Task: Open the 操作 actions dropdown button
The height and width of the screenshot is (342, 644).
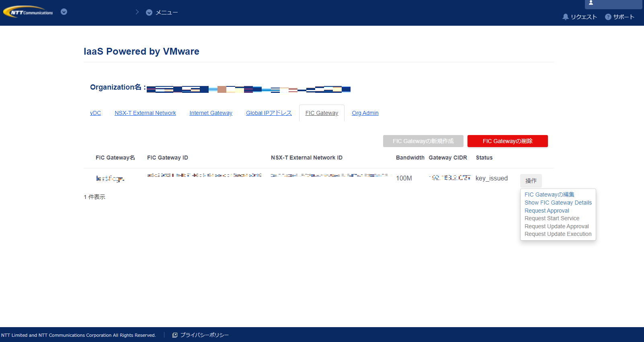Action: [x=531, y=181]
